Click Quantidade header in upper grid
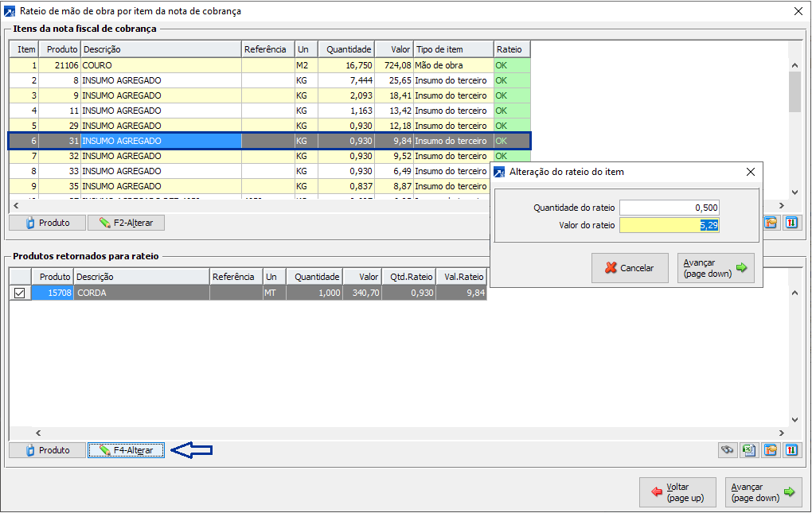Viewport: 812px width, 513px height. pyautogui.click(x=346, y=49)
